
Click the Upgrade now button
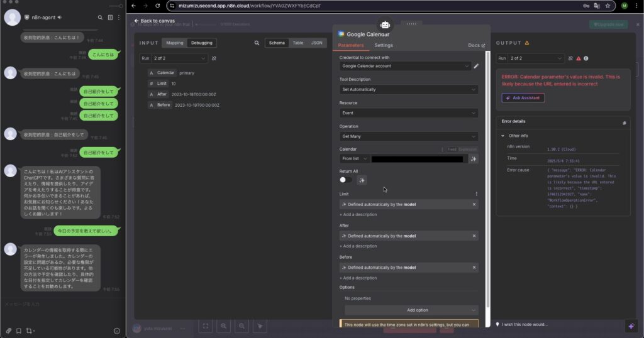click(x=608, y=25)
